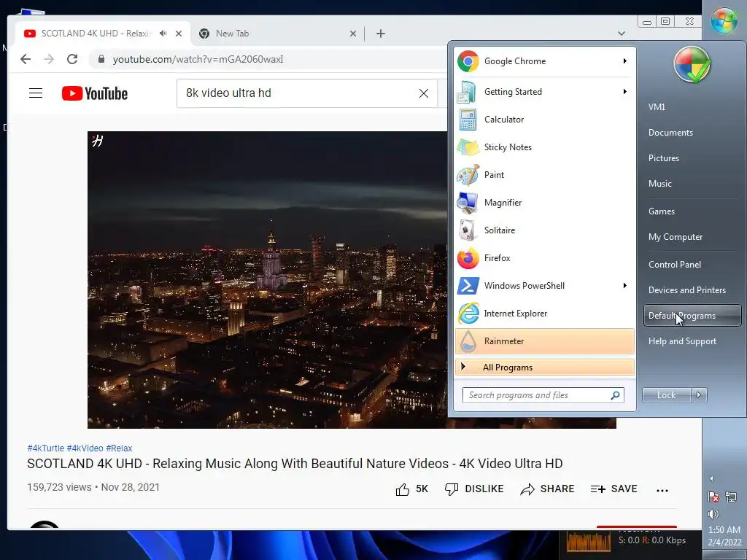
Task: Open the tray volume speaker icon
Action: (713, 514)
